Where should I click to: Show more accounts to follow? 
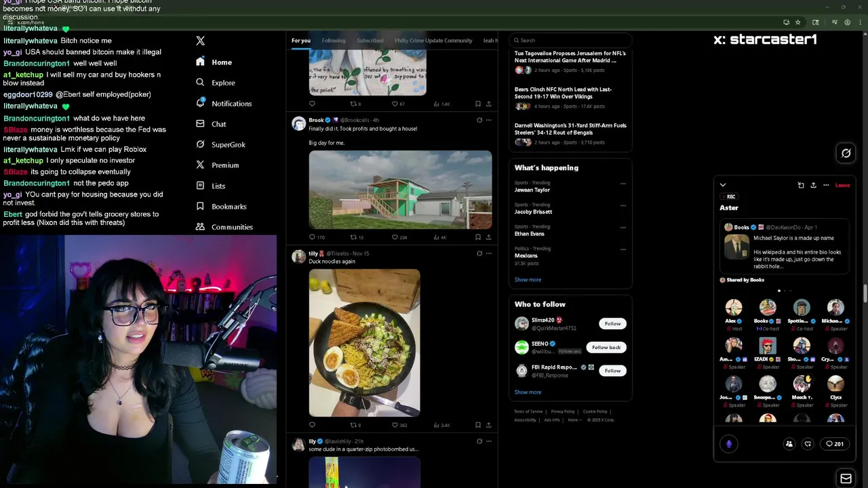tap(528, 392)
